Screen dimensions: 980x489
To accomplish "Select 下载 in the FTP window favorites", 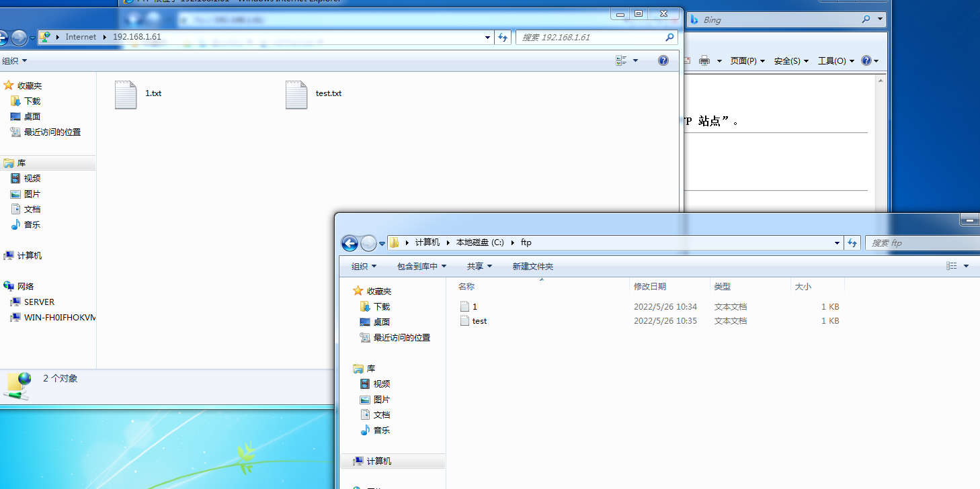I will [x=26, y=101].
